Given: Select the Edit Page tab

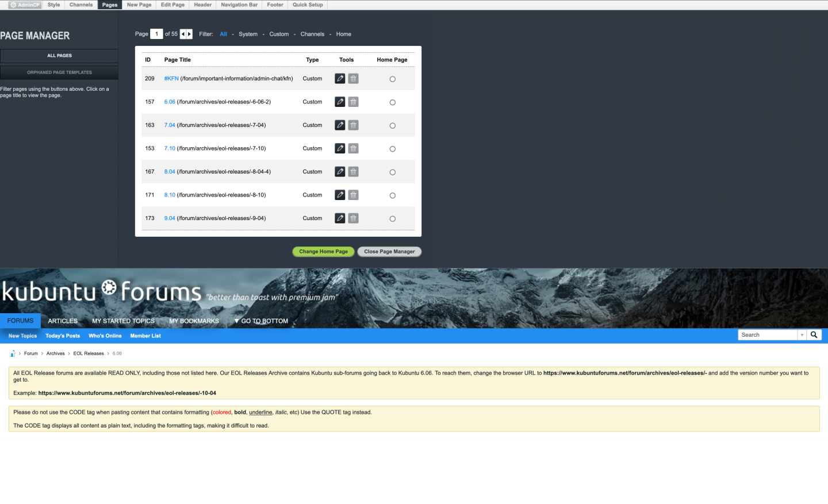Looking at the screenshot, I should click(172, 5).
